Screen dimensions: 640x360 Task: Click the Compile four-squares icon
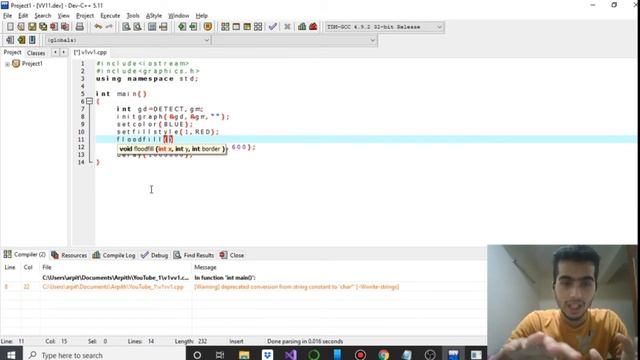225,27
